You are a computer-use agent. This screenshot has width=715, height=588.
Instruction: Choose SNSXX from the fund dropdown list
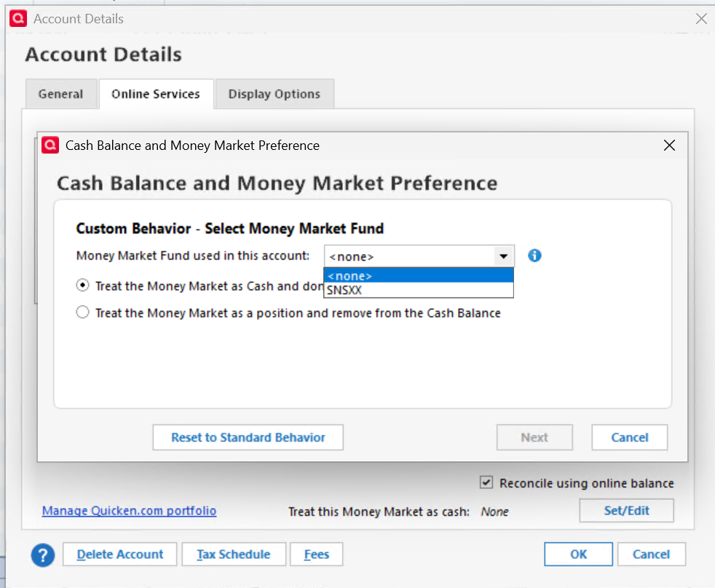(419, 290)
